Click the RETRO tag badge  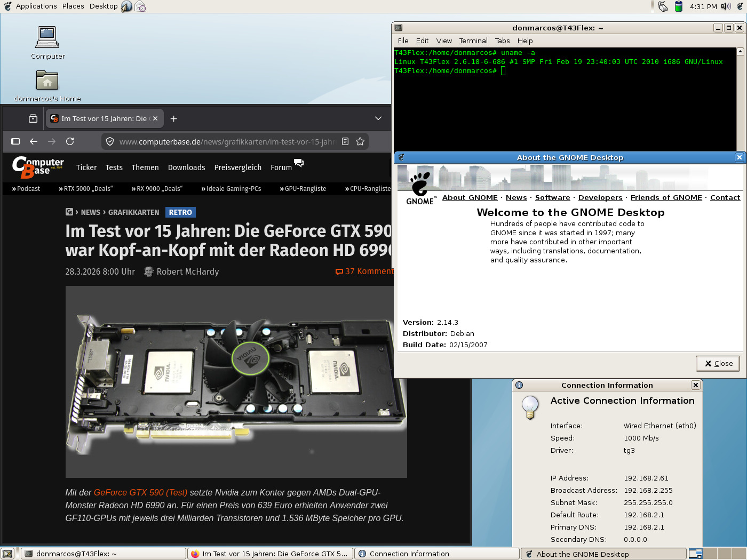[180, 212]
